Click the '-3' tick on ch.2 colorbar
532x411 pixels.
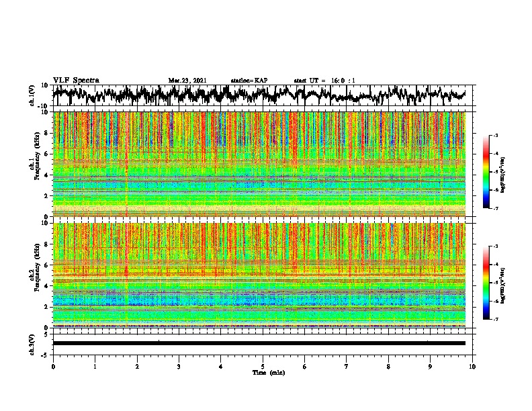[x=495, y=246]
